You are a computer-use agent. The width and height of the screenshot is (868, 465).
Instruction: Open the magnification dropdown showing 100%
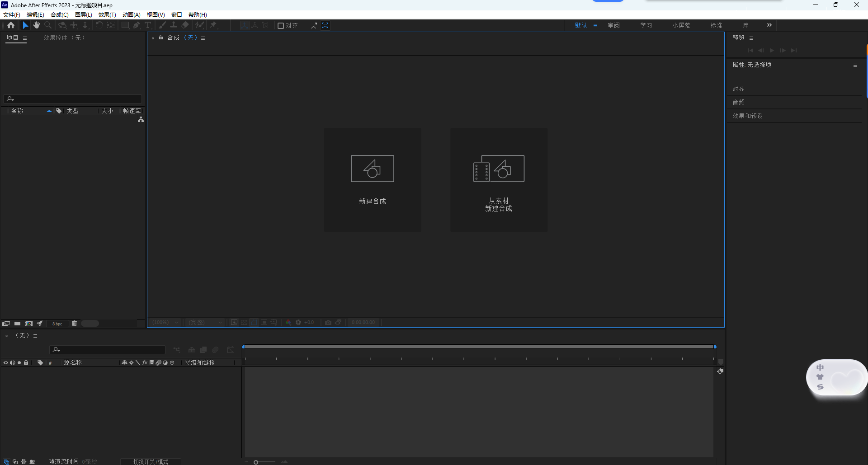pyautogui.click(x=165, y=322)
